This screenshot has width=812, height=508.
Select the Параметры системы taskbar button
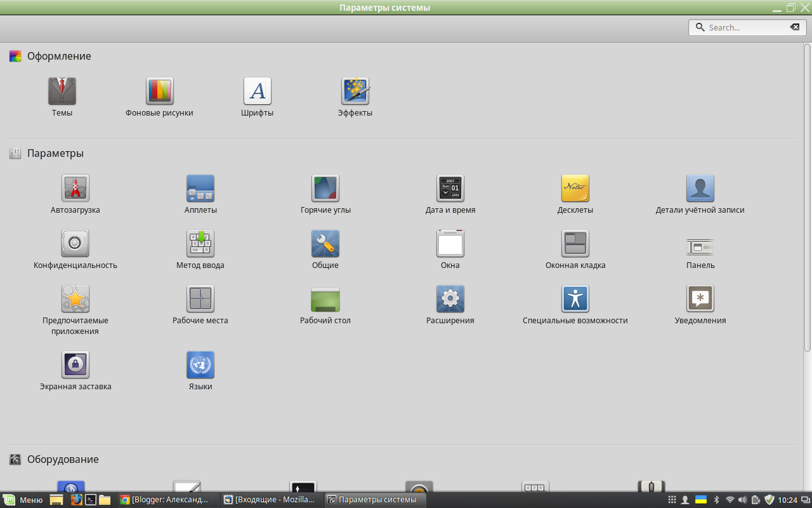375,500
